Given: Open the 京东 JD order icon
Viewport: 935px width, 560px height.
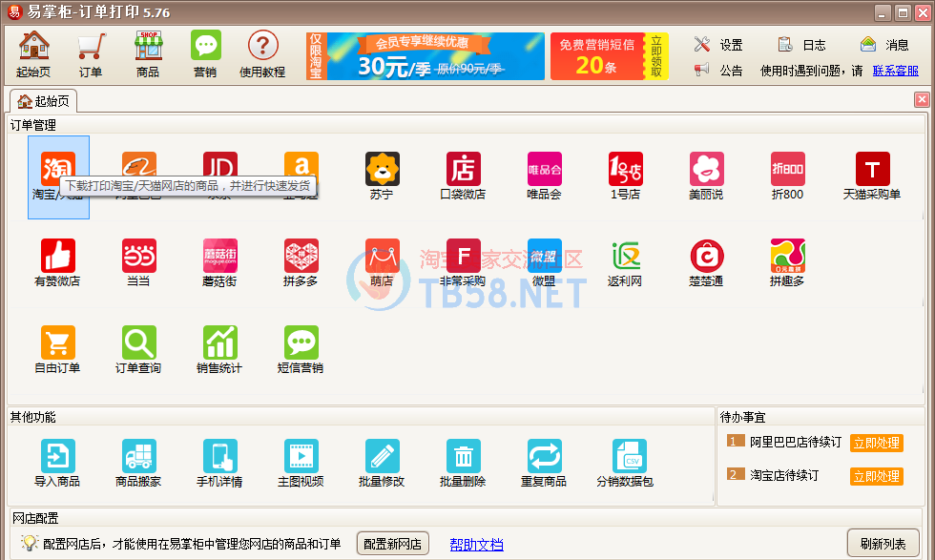Looking at the screenshot, I should [x=220, y=177].
